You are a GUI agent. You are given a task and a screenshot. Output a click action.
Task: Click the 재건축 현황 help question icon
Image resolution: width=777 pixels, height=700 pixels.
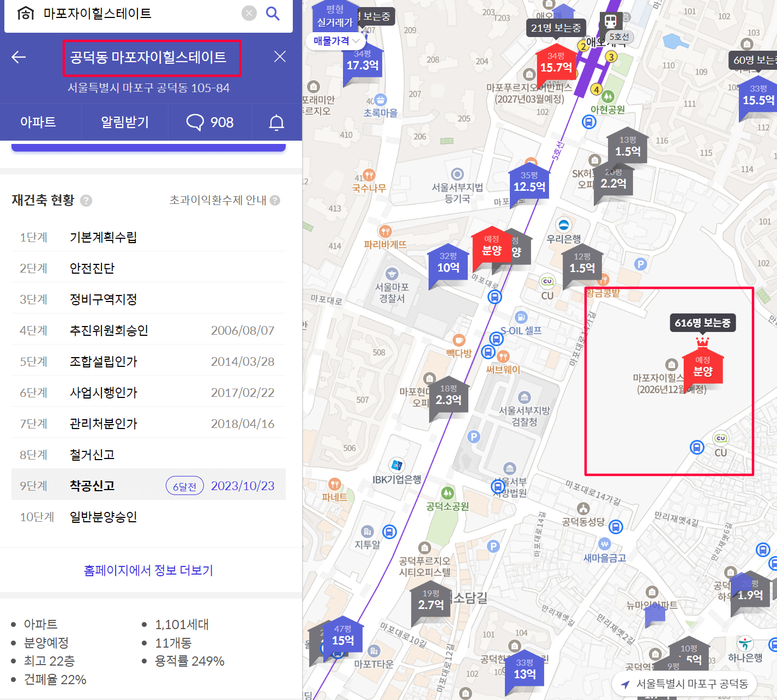point(86,201)
